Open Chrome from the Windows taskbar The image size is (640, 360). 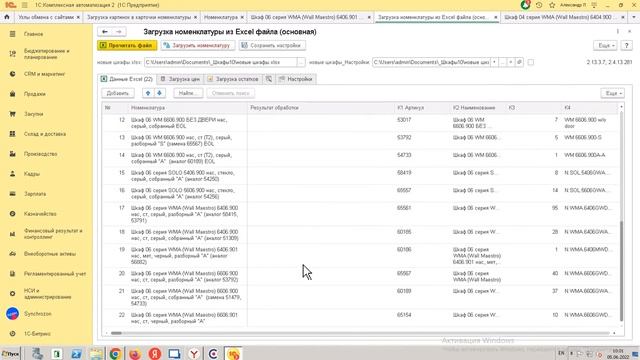pyautogui.click(x=115, y=353)
